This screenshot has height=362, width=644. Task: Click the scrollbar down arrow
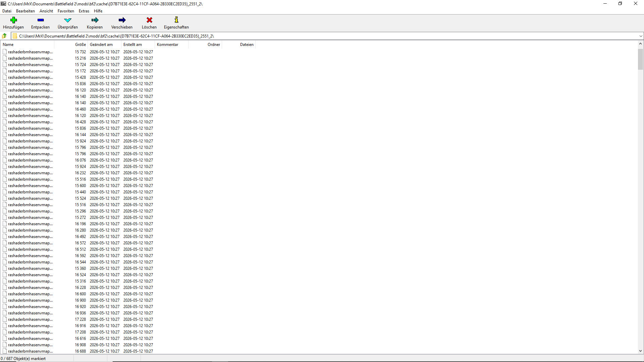pyautogui.click(x=640, y=351)
